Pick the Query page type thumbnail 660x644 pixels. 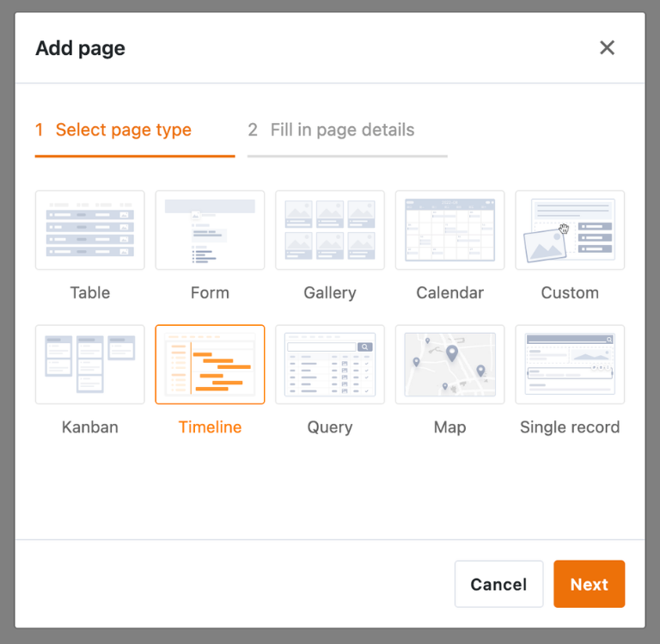point(330,365)
